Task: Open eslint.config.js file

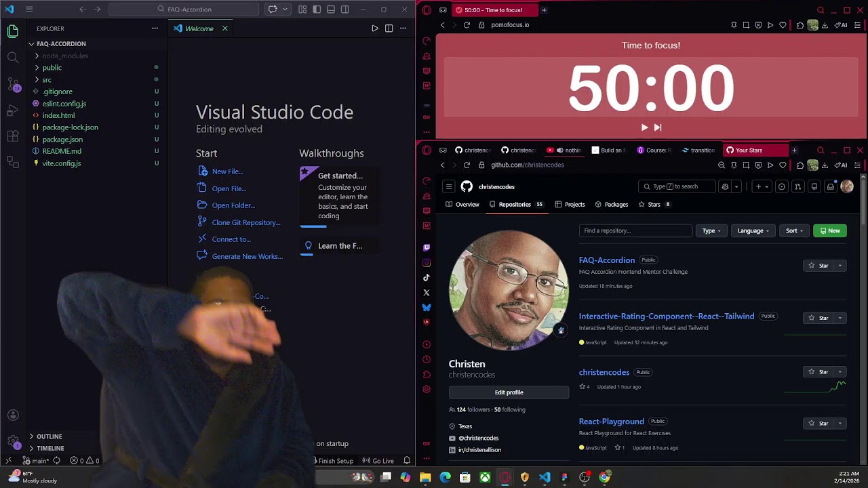Action: (x=64, y=104)
